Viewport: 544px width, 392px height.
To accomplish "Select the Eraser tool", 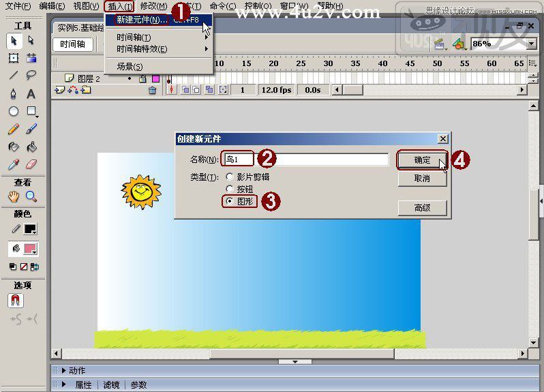I will pyautogui.click(x=31, y=164).
